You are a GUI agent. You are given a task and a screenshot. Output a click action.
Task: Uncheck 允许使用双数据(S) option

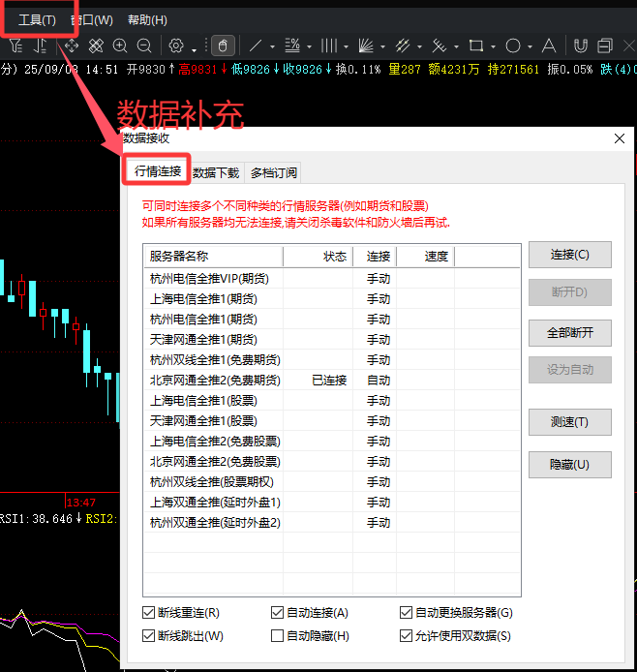(x=406, y=636)
